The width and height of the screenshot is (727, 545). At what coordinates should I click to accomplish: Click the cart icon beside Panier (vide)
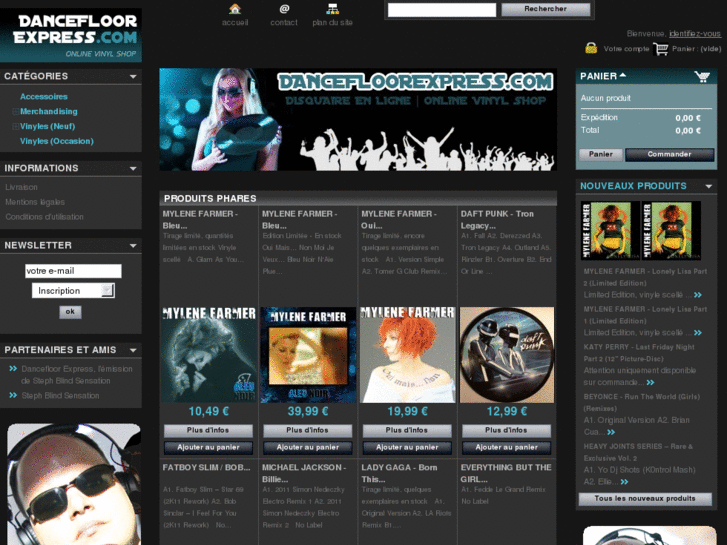point(661,49)
